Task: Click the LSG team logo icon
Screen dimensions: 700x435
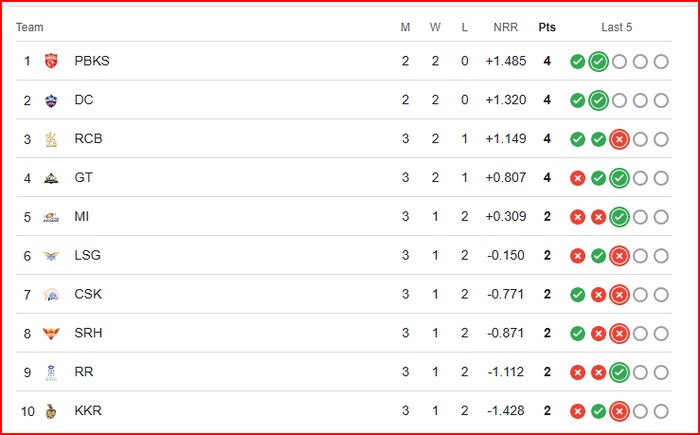Action: pos(51,255)
